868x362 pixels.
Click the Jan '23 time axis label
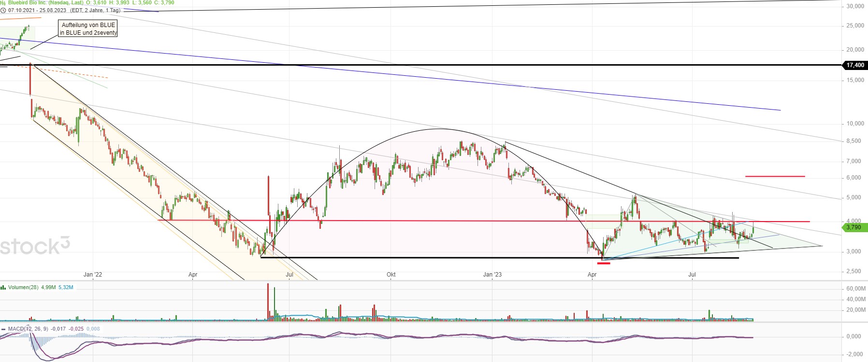coord(492,275)
